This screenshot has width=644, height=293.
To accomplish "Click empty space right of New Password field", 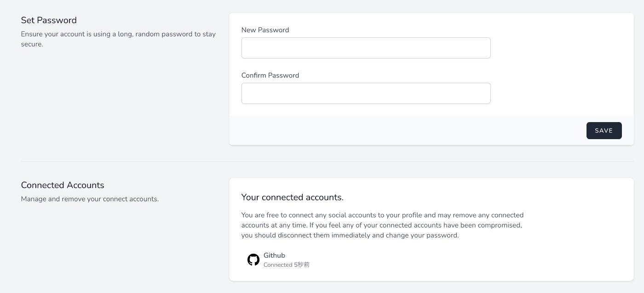I will [x=561, y=48].
